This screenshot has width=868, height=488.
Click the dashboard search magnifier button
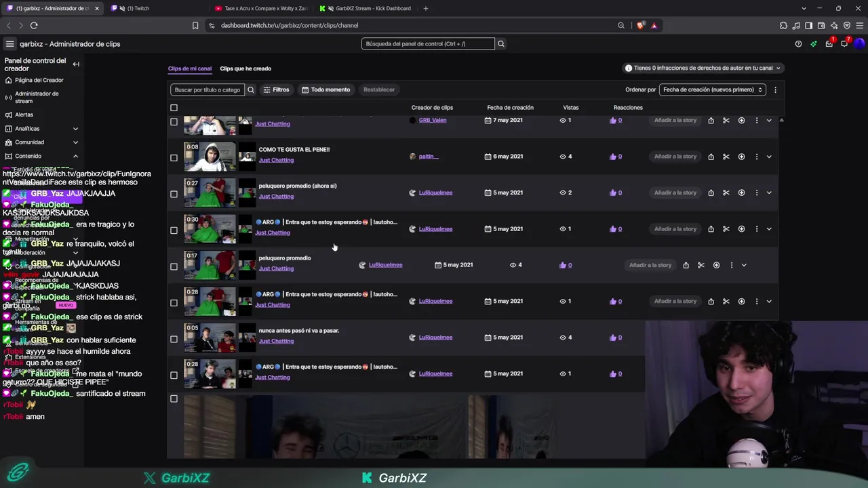[x=501, y=44]
